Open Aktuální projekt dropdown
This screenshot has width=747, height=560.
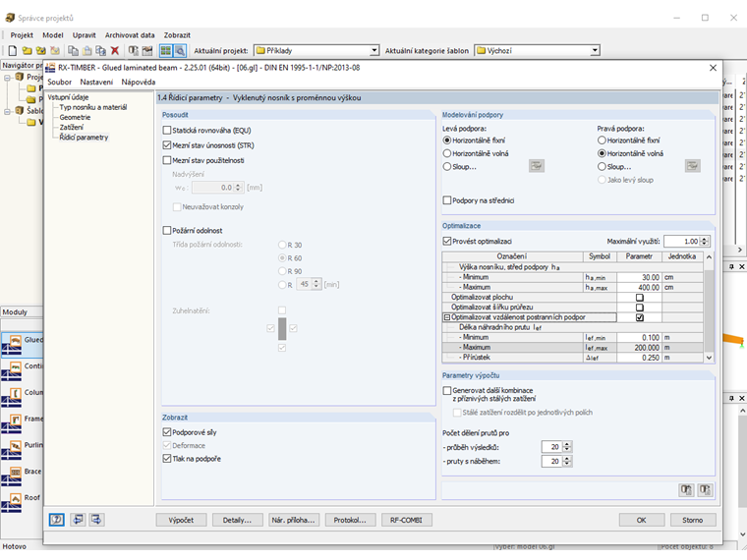point(374,50)
